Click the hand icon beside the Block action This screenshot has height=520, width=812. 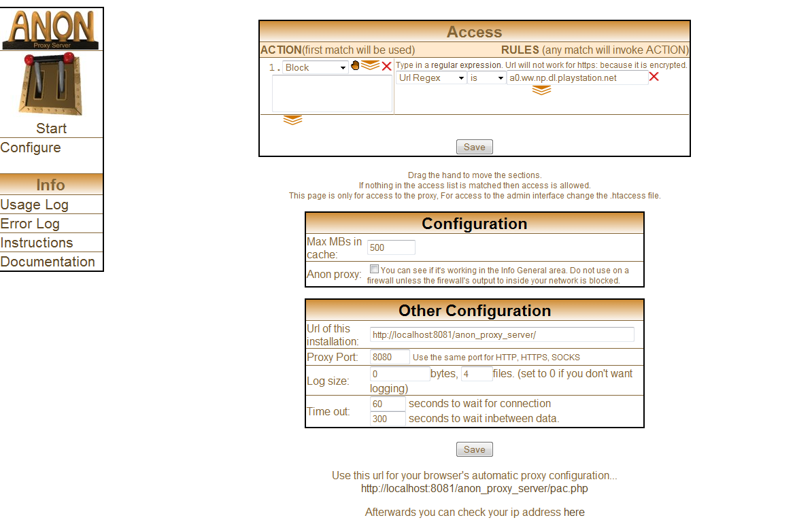tap(355, 65)
